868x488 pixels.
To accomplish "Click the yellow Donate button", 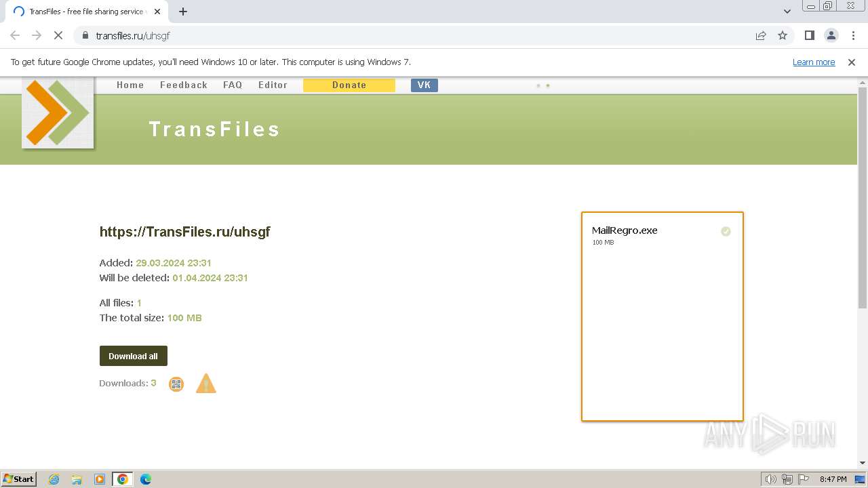I will pos(349,85).
